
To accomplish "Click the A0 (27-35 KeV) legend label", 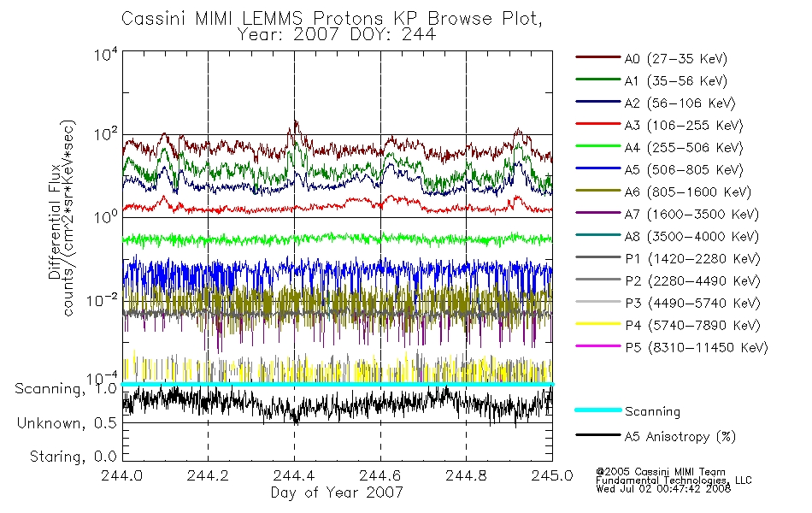I will [x=676, y=59].
